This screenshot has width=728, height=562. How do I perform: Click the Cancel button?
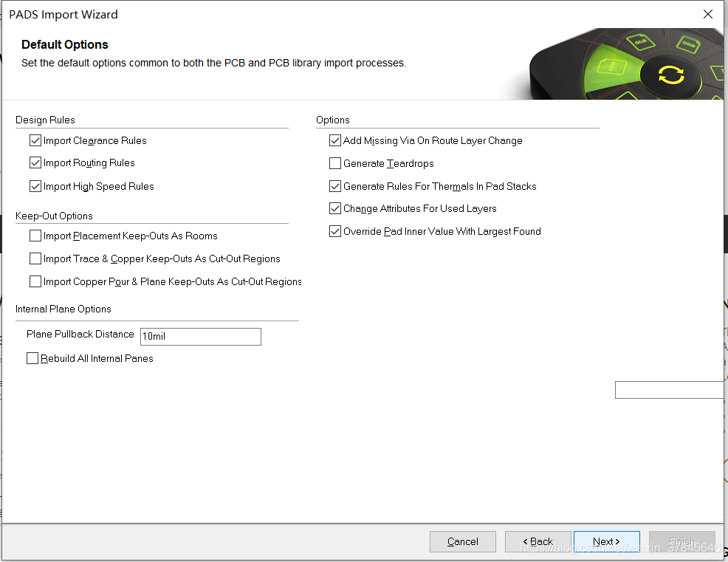463,541
